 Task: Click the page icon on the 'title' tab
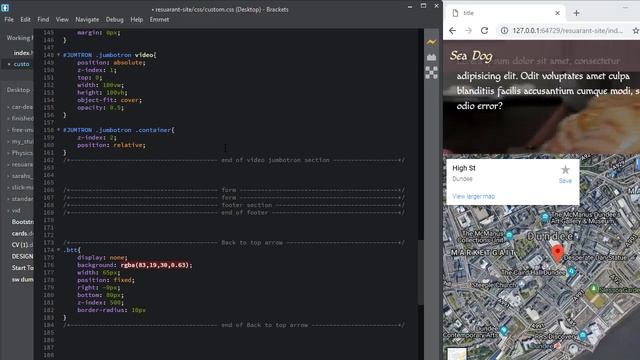(x=456, y=13)
